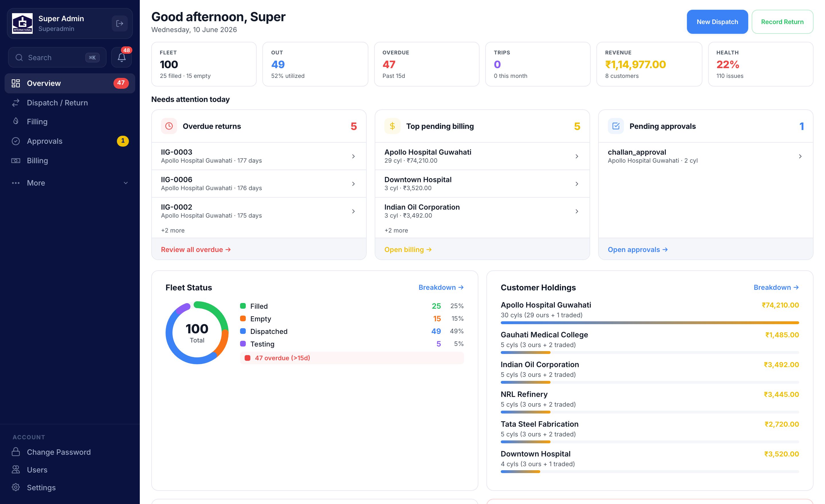Click '+2 more' under Overdue returns
This screenshot has width=825, height=504.
click(173, 231)
